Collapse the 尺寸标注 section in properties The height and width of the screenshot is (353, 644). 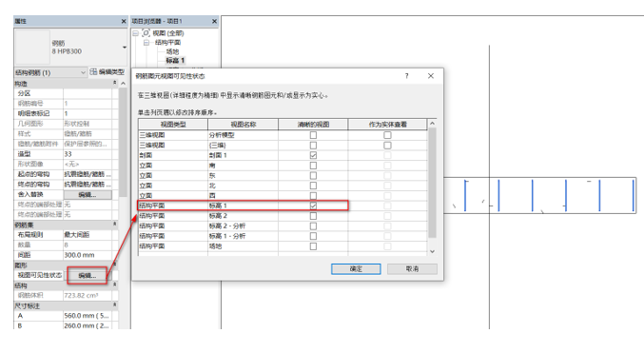tap(114, 305)
